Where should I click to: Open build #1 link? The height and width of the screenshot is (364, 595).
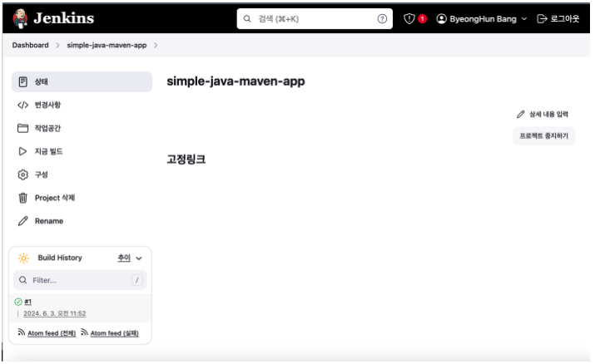28,302
